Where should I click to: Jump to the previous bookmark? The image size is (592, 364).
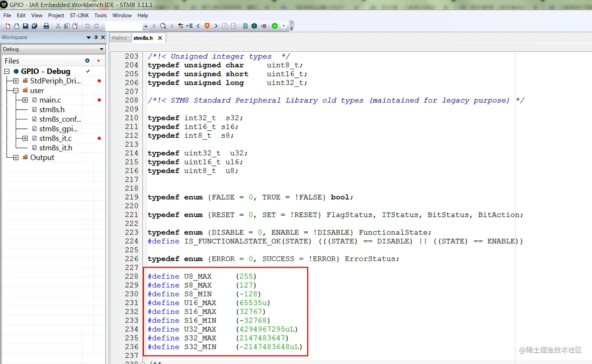(198, 26)
